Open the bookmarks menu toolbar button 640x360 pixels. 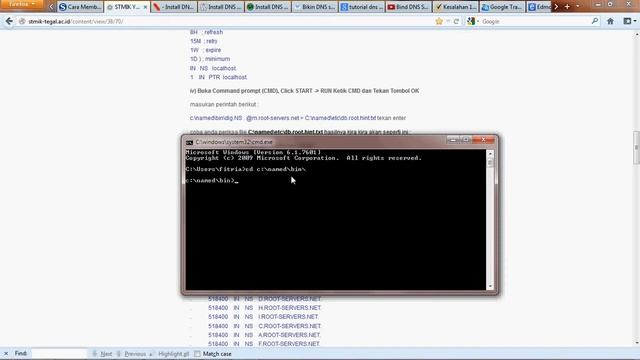click(629, 21)
